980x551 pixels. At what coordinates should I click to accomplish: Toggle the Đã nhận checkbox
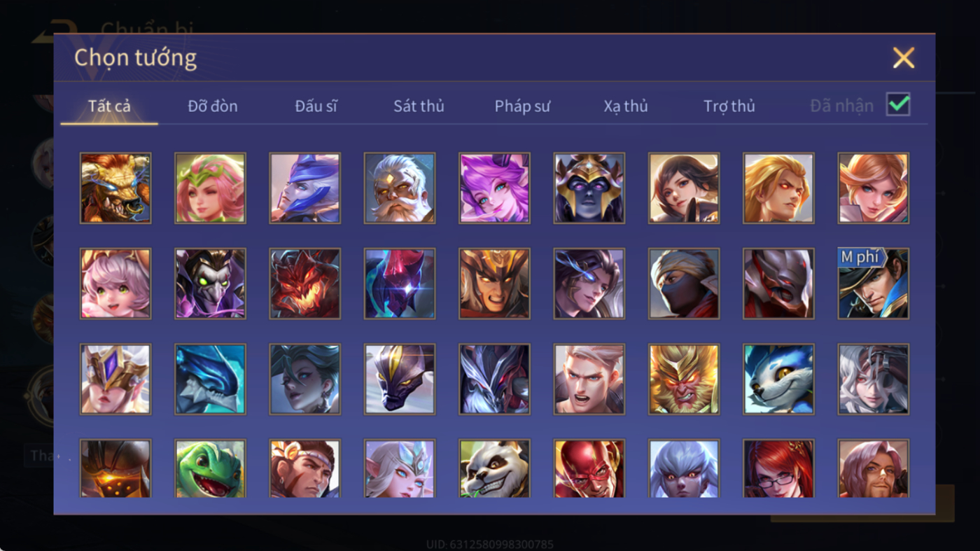click(898, 105)
